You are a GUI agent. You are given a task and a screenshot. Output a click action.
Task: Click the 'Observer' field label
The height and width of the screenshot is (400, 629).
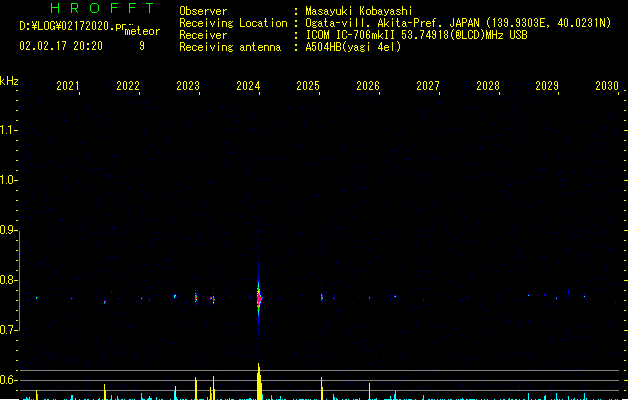tap(203, 11)
